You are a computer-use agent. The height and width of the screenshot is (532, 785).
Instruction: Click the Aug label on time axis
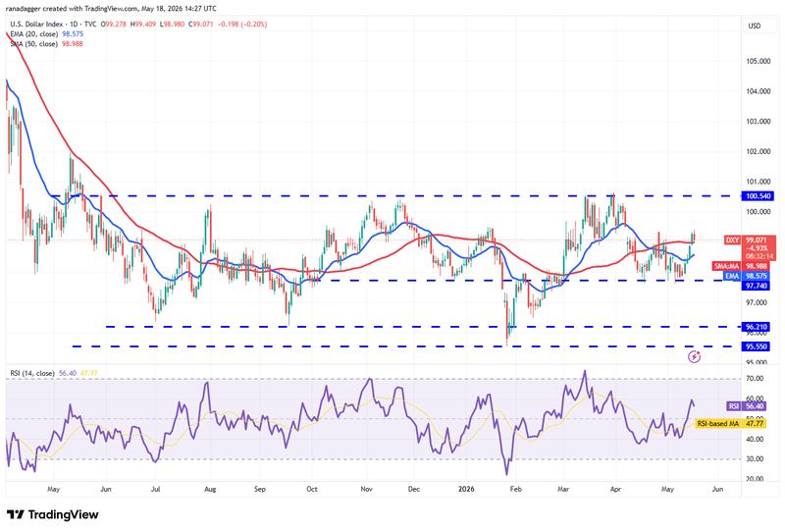(210, 489)
